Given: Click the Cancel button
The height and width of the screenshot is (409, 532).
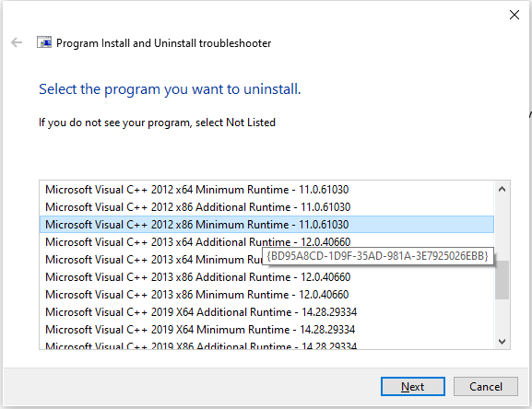Looking at the screenshot, I should tap(486, 387).
